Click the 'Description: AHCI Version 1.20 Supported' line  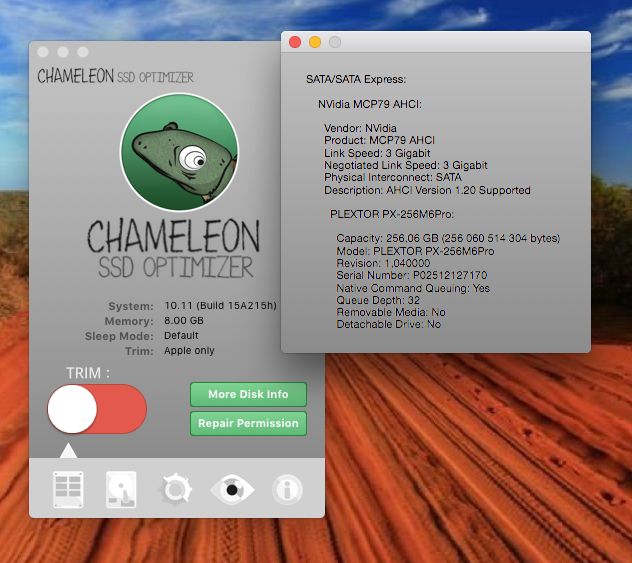tap(427, 190)
